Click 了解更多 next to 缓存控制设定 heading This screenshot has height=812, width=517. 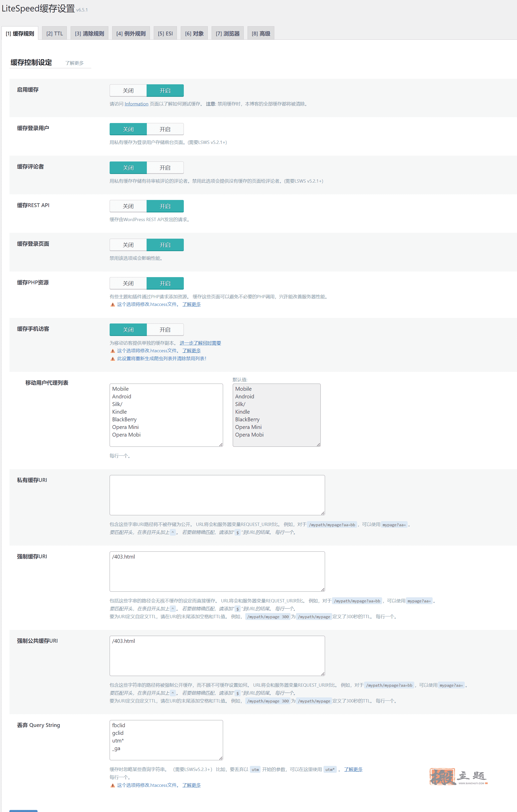75,63
